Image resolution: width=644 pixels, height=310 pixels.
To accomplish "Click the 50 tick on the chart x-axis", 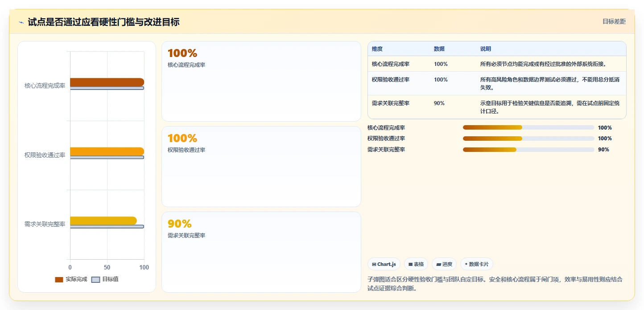I will pos(107,267).
